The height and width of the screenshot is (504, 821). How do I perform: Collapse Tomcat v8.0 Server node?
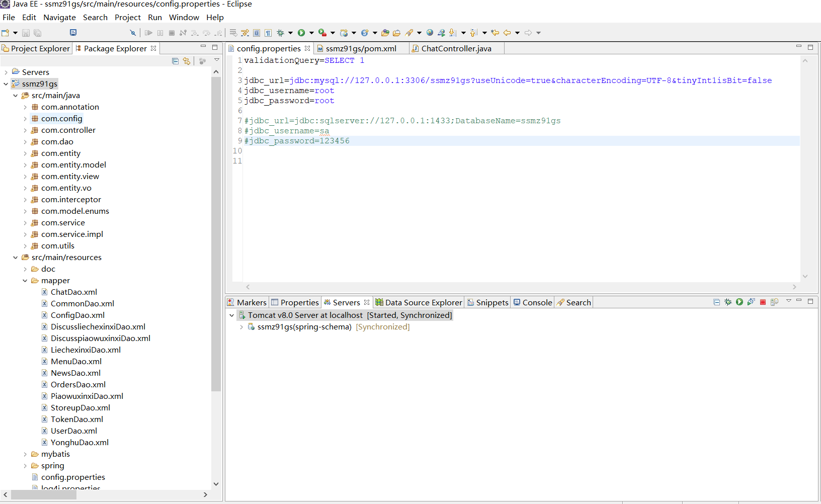coord(232,315)
